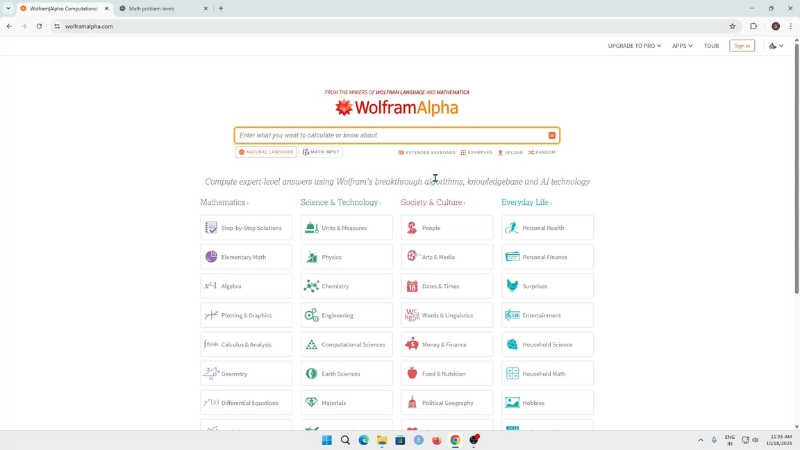The image size is (800, 450).
Task: Open Food & Nutrition apple icon
Action: coord(412,373)
